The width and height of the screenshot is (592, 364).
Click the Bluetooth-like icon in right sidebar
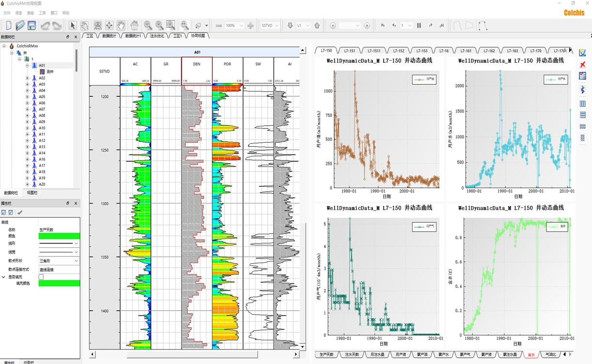tap(582, 90)
